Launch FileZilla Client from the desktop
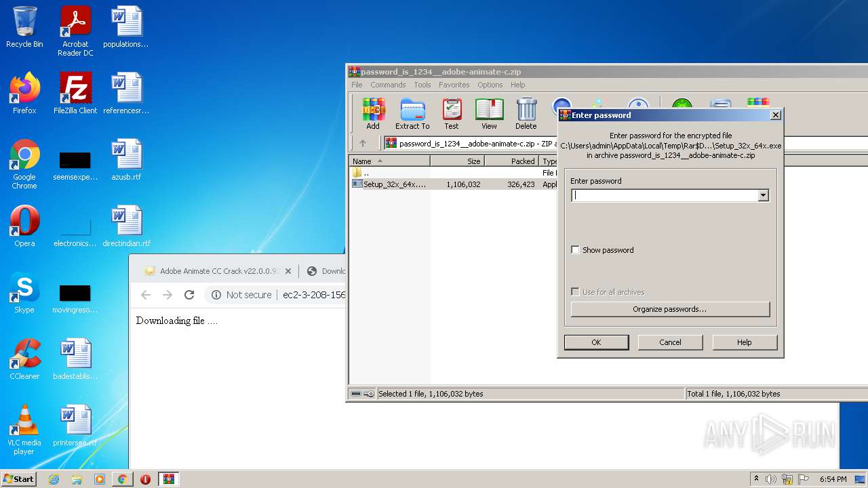Viewport: 868px width, 488px height. pos(75,94)
